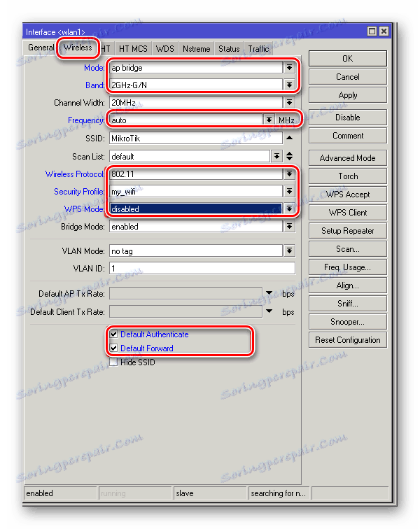420x529 pixels.
Task: Open the HT MCS tab
Action: click(133, 49)
